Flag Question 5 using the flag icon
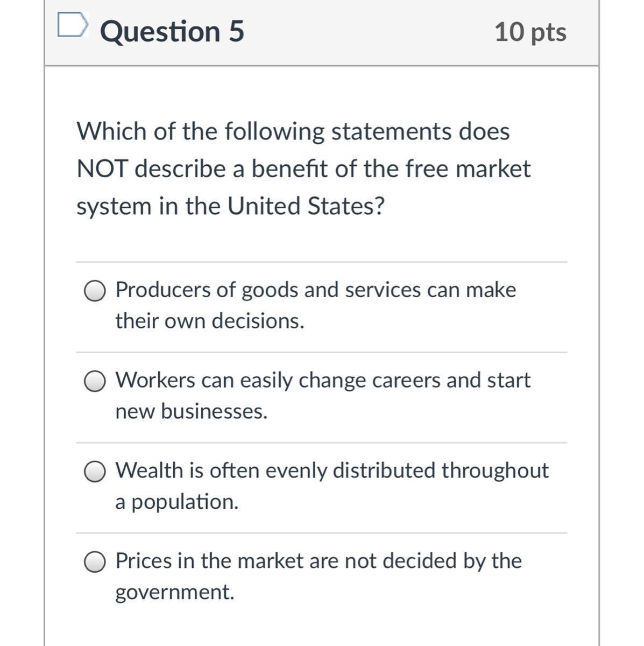The width and height of the screenshot is (644, 646). [72, 25]
